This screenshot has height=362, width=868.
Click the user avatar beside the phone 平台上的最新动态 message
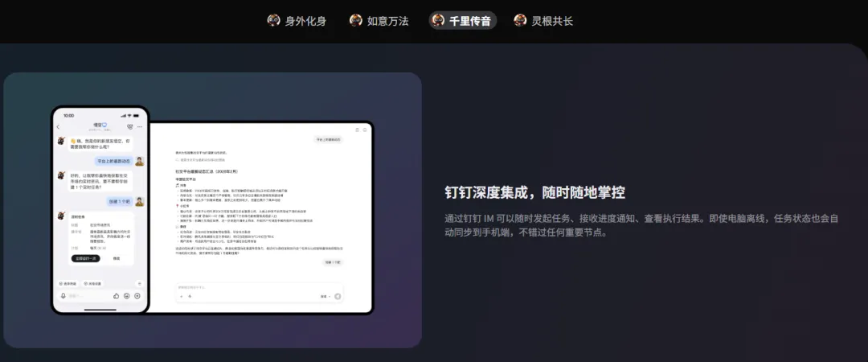tap(140, 162)
